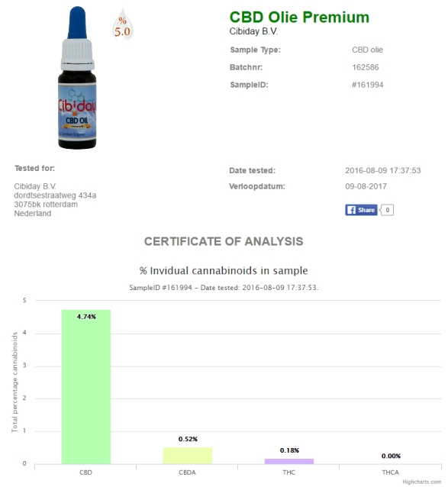
Task: Click the chart subtitle with SampleID and date
Action: pyautogui.click(x=224, y=288)
